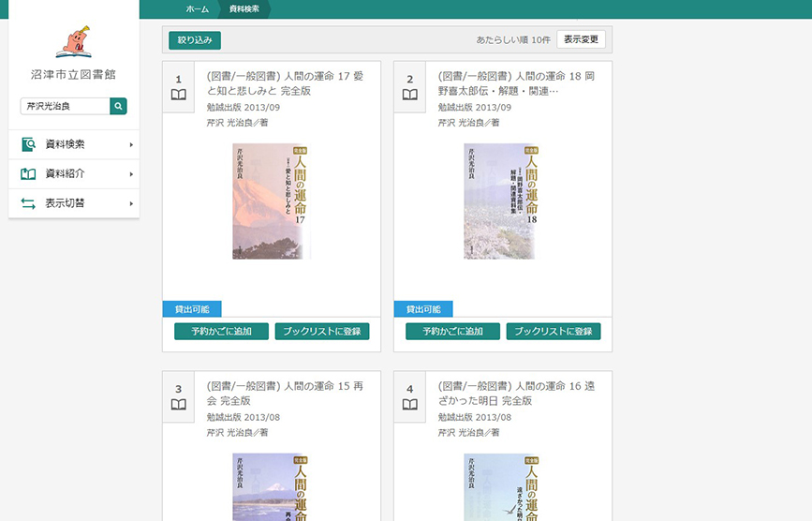Expand the 資料検索 menu arrow
This screenshot has height=521, width=812.
click(131, 145)
